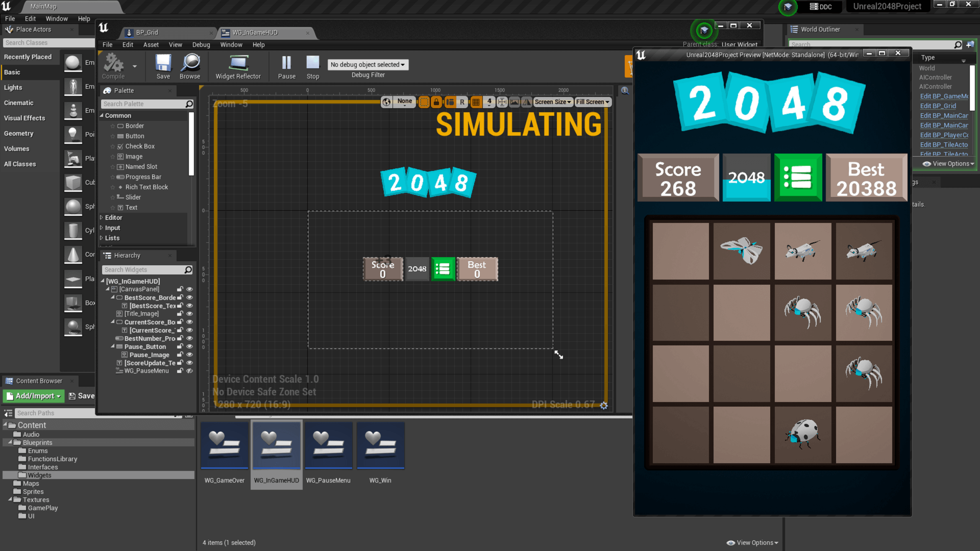Click source control icon in widget editor window
980x551 pixels.
click(704, 31)
